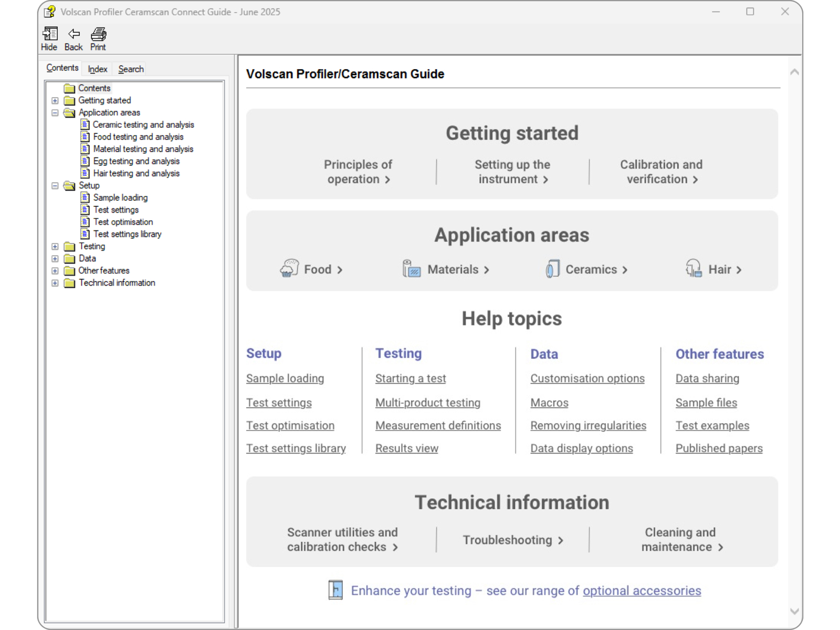This screenshot has height=630, width=840.
Task: Switch to the Contents tab
Action: (x=62, y=68)
